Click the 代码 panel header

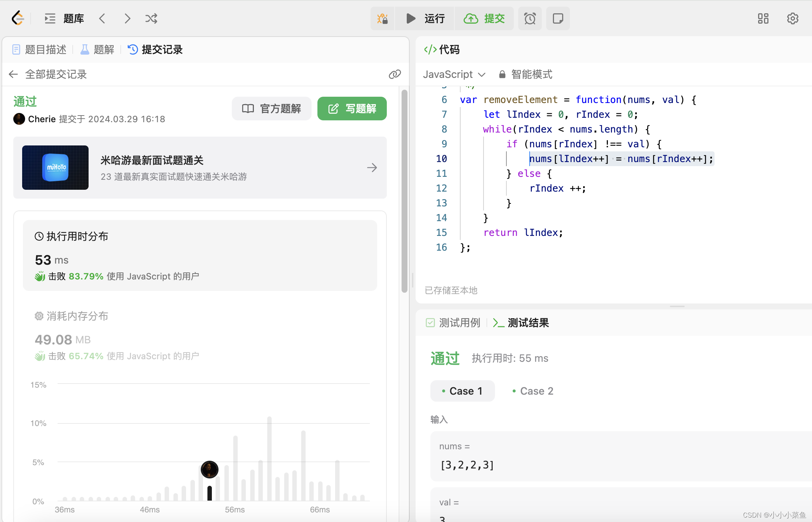442,49
